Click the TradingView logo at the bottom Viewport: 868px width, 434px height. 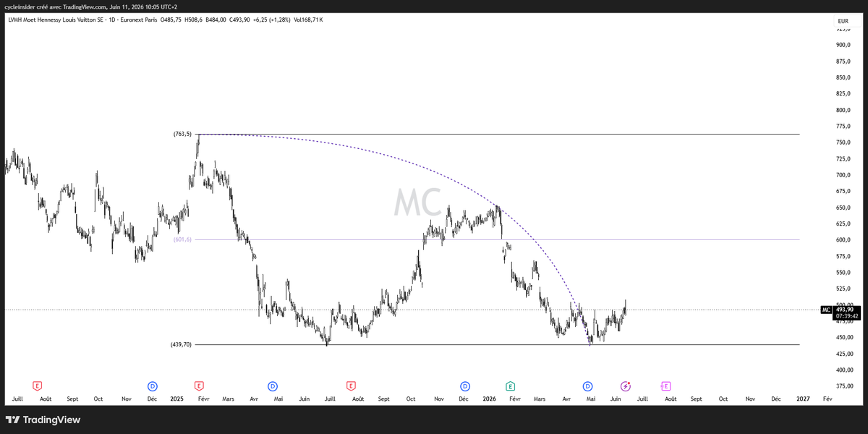tap(43, 420)
